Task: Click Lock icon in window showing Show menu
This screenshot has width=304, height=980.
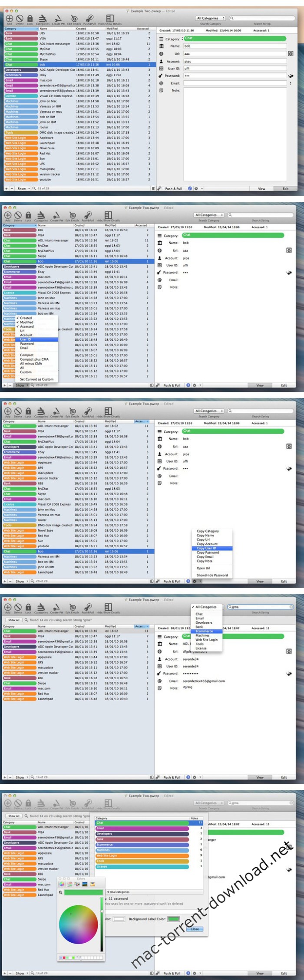Action: [28, 215]
